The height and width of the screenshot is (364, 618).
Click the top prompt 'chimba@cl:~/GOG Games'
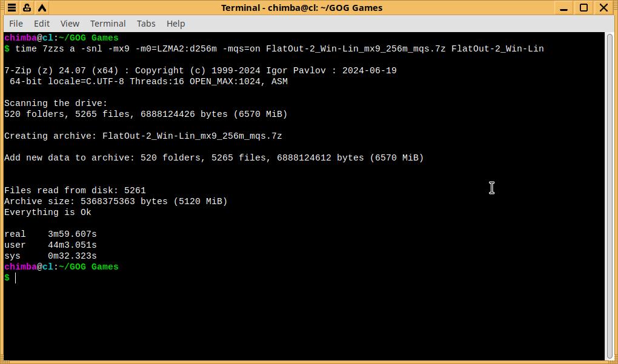coord(61,38)
